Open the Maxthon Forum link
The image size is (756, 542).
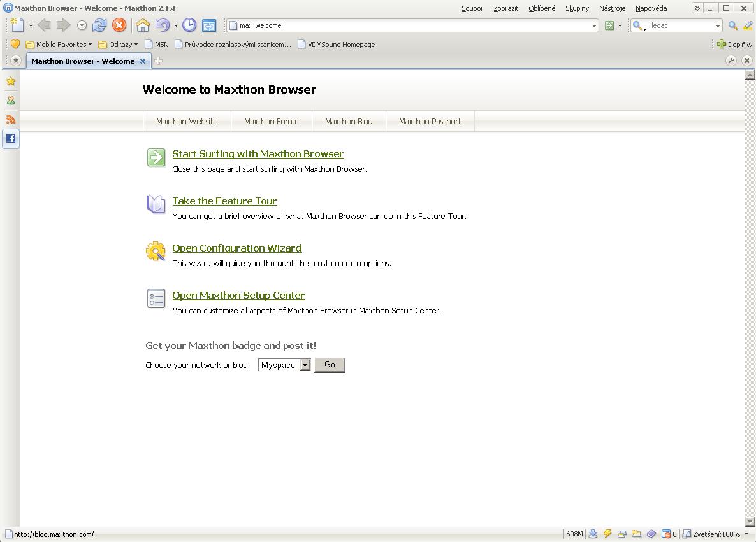coord(271,122)
